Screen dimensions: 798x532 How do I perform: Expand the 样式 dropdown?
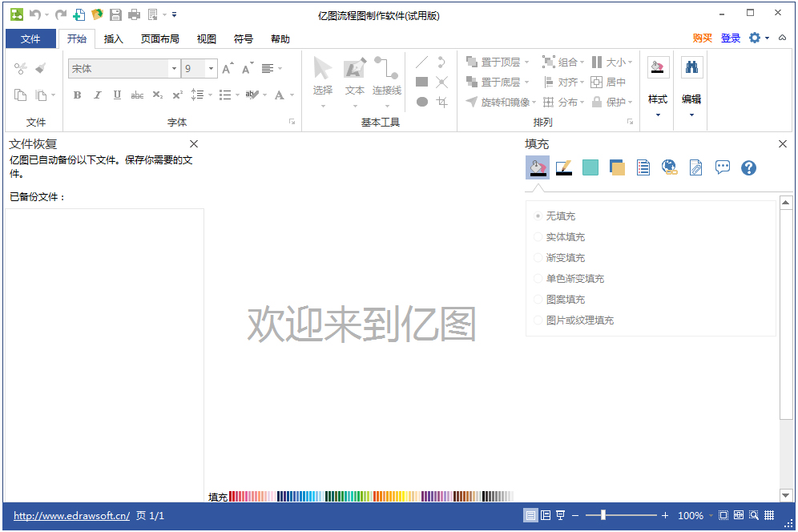[658, 115]
